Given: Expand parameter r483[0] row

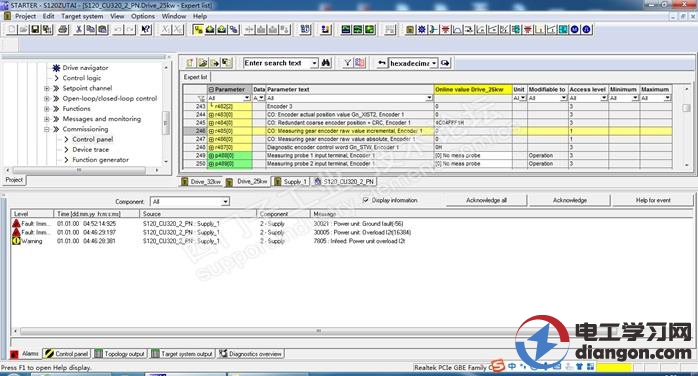Looking at the screenshot, I should pyautogui.click(x=211, y=115).
